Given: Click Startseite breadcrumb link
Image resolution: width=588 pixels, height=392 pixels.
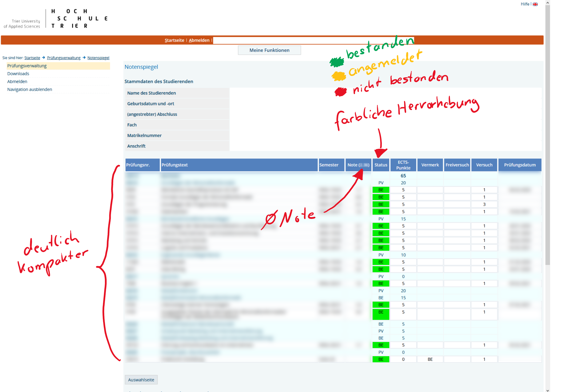Looking at the screenshot, I should pyautogui.click(x=32, y=58).
